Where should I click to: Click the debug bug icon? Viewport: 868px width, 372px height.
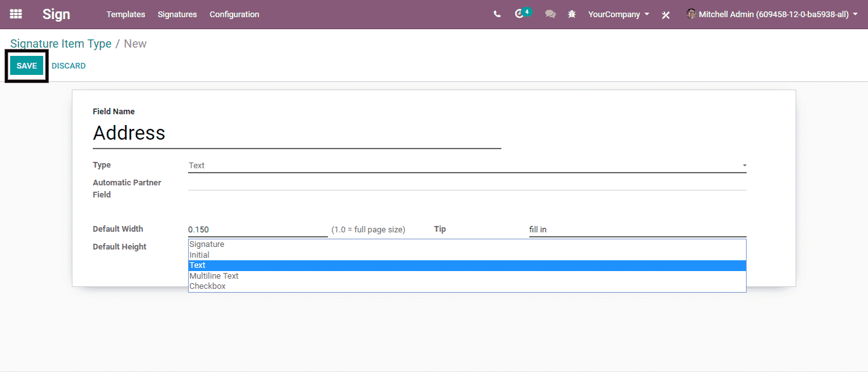tap(572, 14)
